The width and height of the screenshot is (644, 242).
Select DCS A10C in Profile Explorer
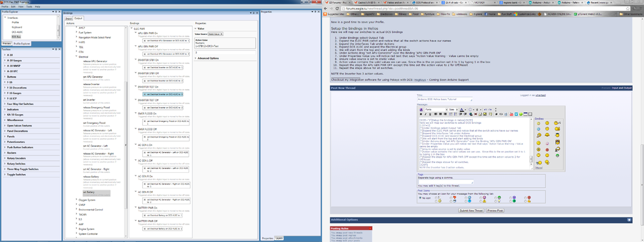[x=17, y=32]
